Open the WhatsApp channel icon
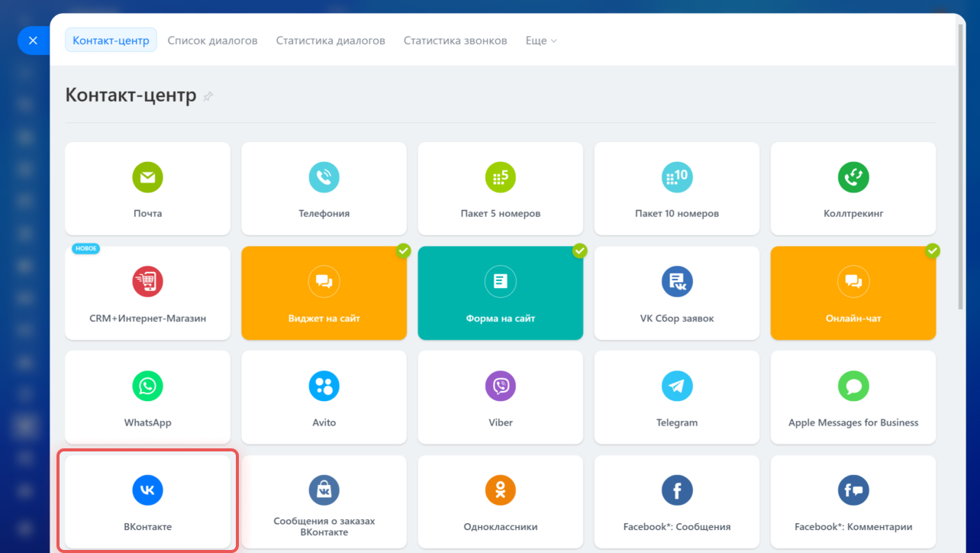 click(x=147, y=386)
